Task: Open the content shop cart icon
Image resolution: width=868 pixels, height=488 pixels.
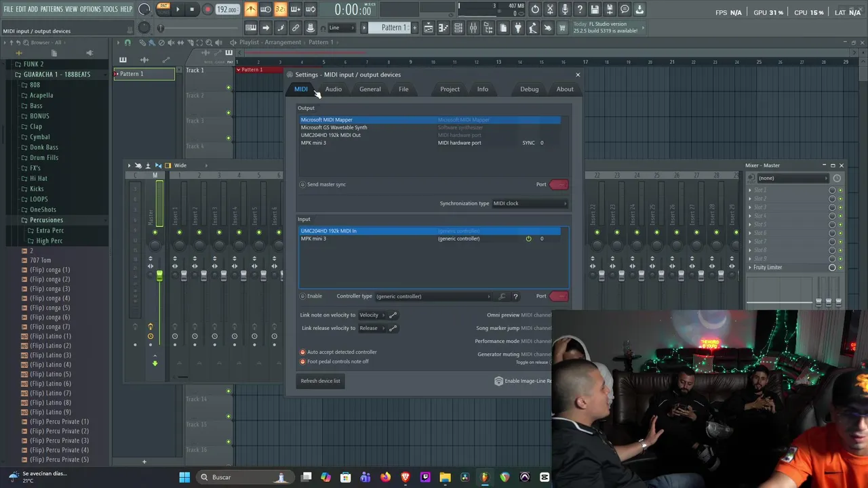Action: tap(562, 28)
